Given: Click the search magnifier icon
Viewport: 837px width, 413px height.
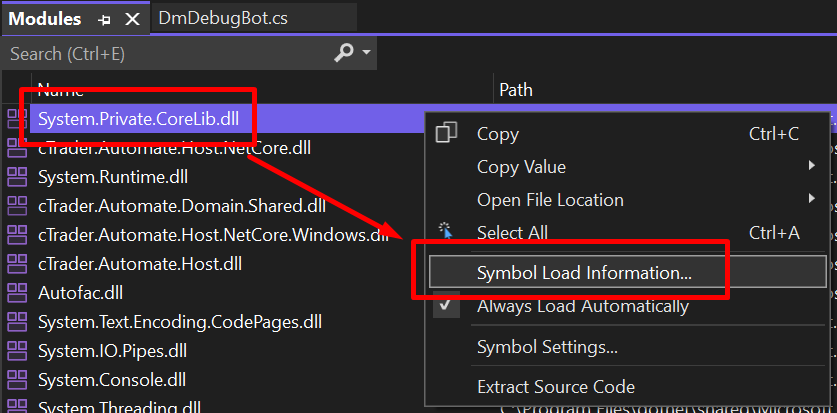Looking at the screenshot, I should (343, 52).
